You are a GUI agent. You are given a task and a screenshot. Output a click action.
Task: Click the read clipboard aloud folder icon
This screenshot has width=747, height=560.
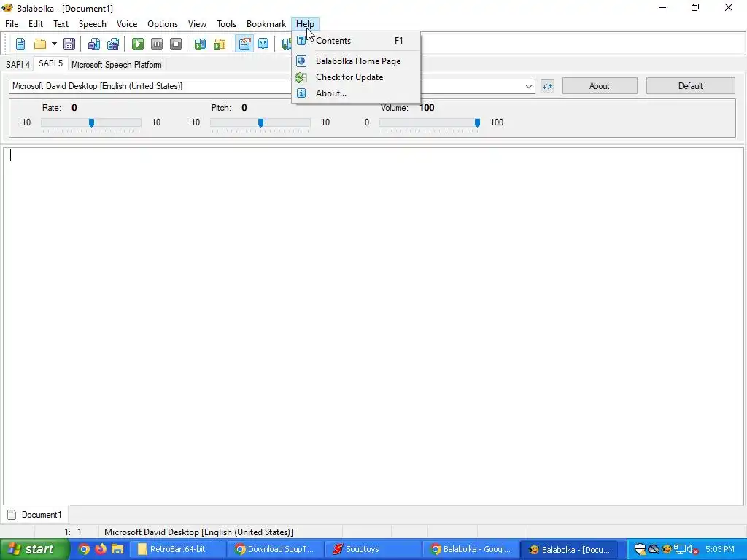tap(219, 44)
